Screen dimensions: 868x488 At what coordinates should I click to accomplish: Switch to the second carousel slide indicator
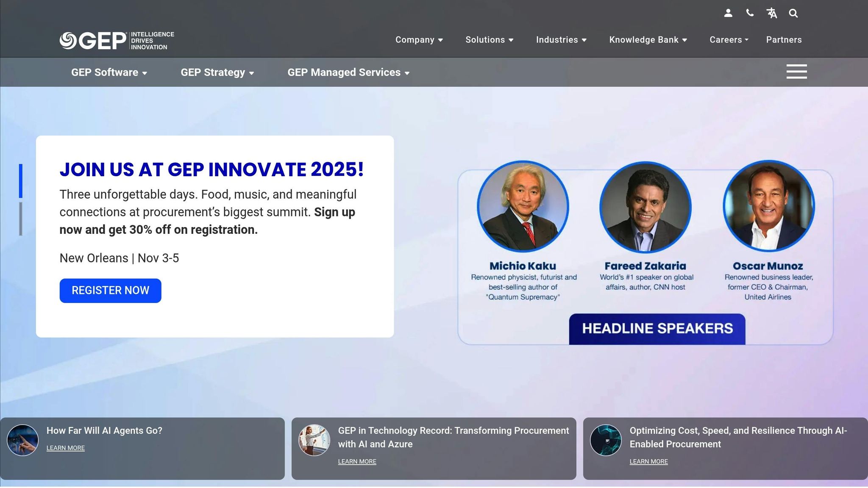pos(21,219)
